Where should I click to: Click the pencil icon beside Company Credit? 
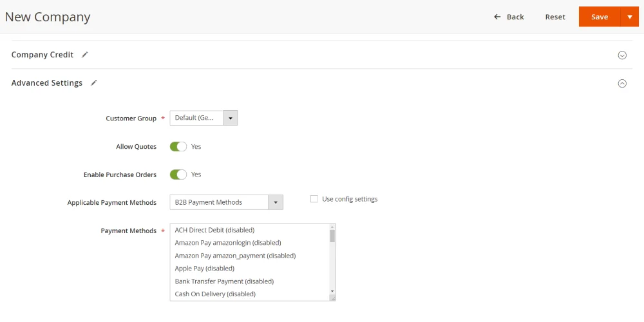point(84,55)
